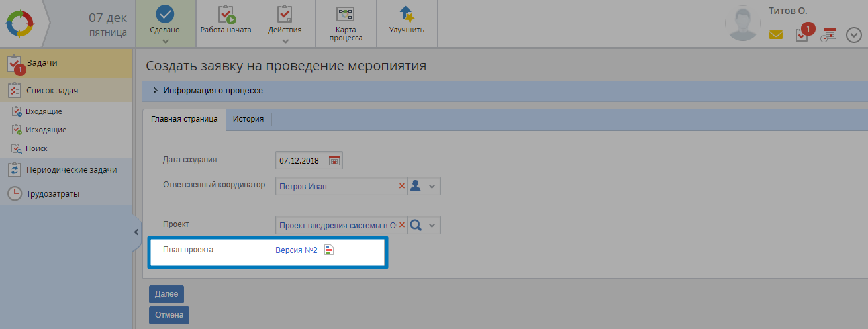Collapse the left sidebar panel
Screen dimensions: 868x329
point(136,232)
